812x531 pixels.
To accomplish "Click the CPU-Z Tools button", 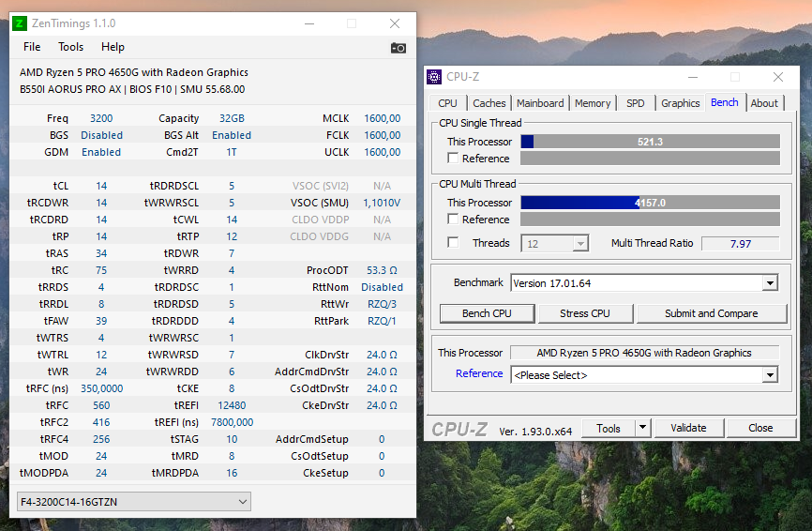I will coord(609,428).
